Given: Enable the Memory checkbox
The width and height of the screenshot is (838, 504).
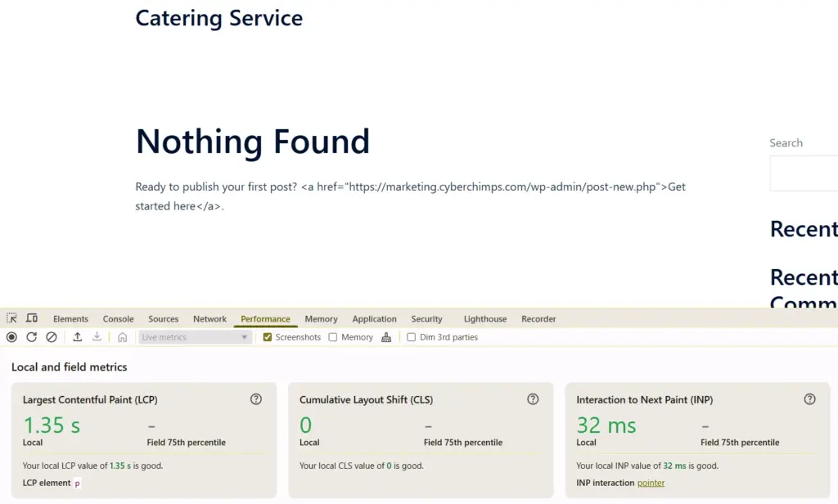Looking at the screenshot, I should (333, 337).
